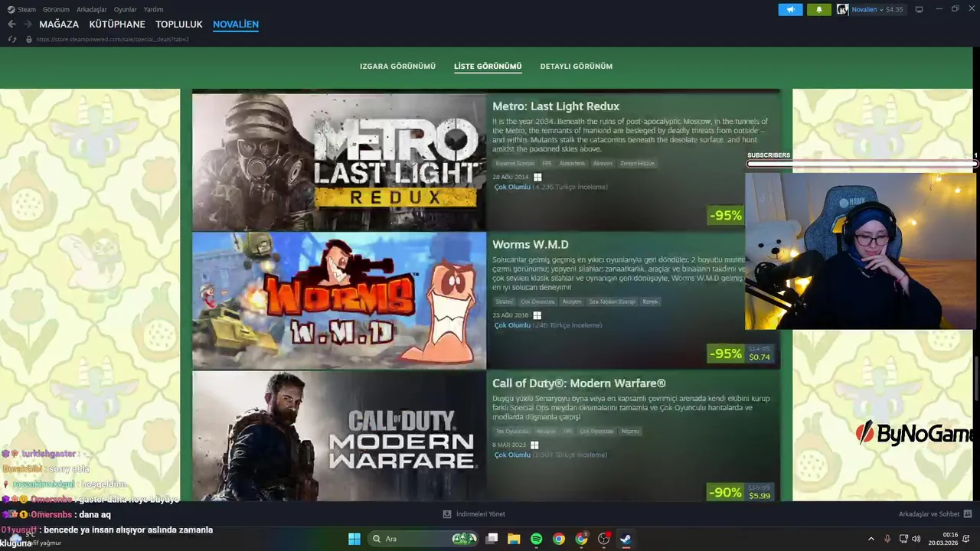Open the Arkadaşlar menu

pos(92,9)
